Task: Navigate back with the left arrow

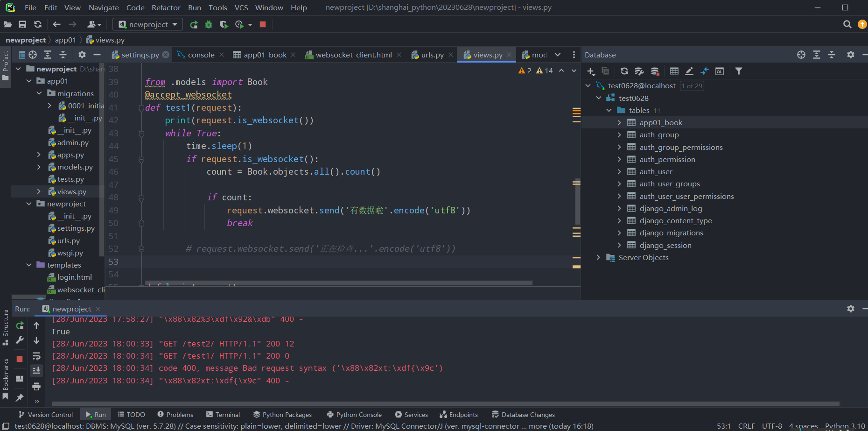Action: (57, 24)
